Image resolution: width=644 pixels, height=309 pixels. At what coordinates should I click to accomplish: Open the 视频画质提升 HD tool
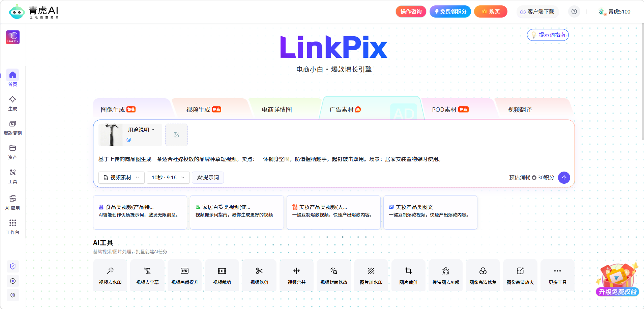(185, 275)
